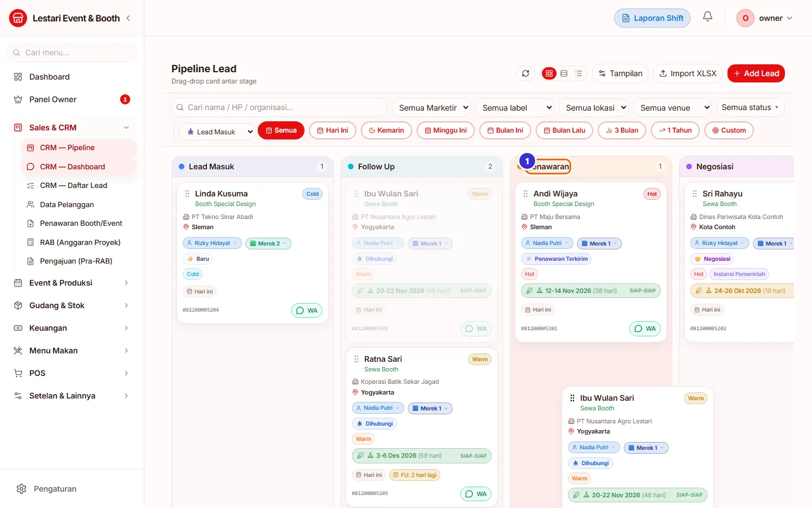Open the Semua venue dropdown
Screen dimensions: 812x508
click(x=673, y=107)
